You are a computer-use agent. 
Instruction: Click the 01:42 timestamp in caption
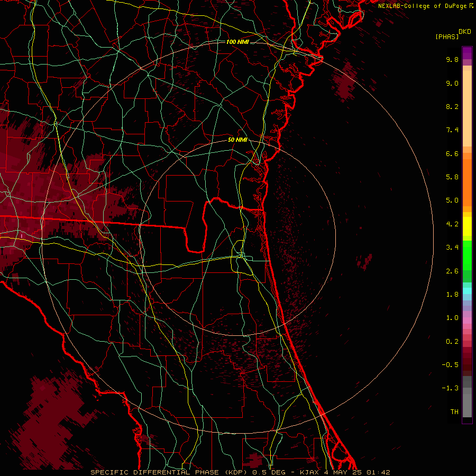pyautogui.click(x=378, y=472)
